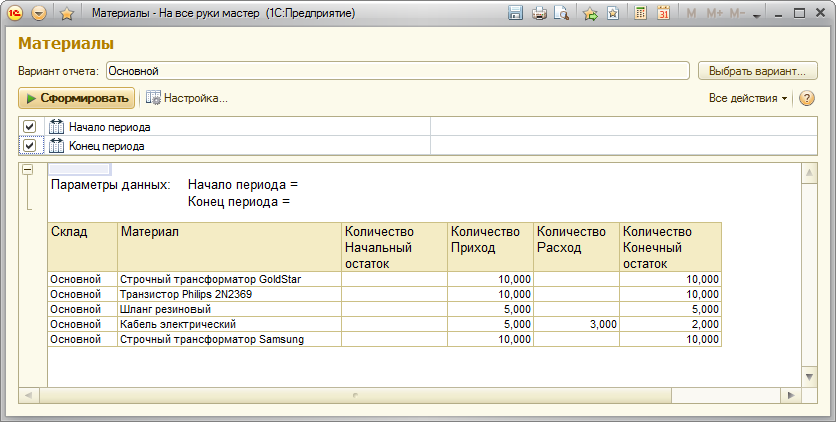Collapse the report parameters group minus box
Viewport: 836px width, 422px height.
pos(27,169)
